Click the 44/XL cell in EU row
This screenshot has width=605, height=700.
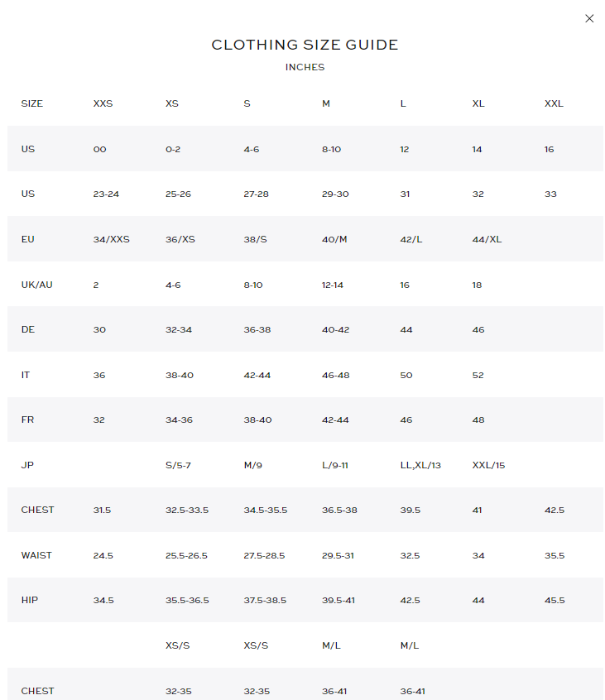487,240
